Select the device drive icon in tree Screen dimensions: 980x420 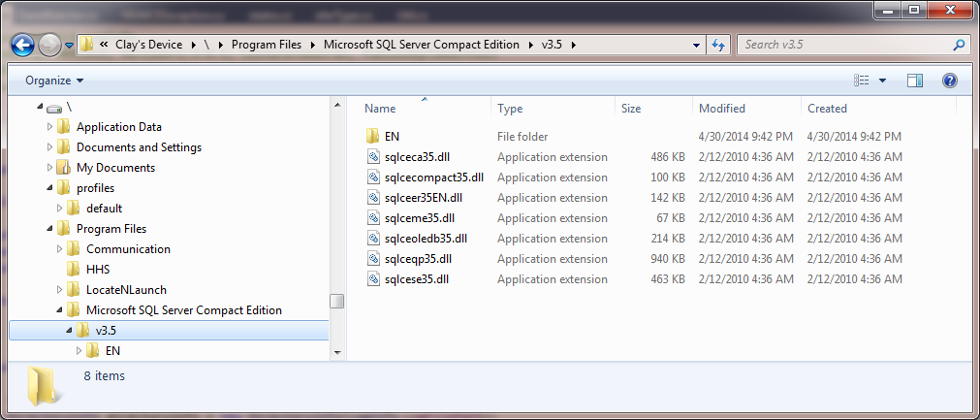(x=53, y=108)
